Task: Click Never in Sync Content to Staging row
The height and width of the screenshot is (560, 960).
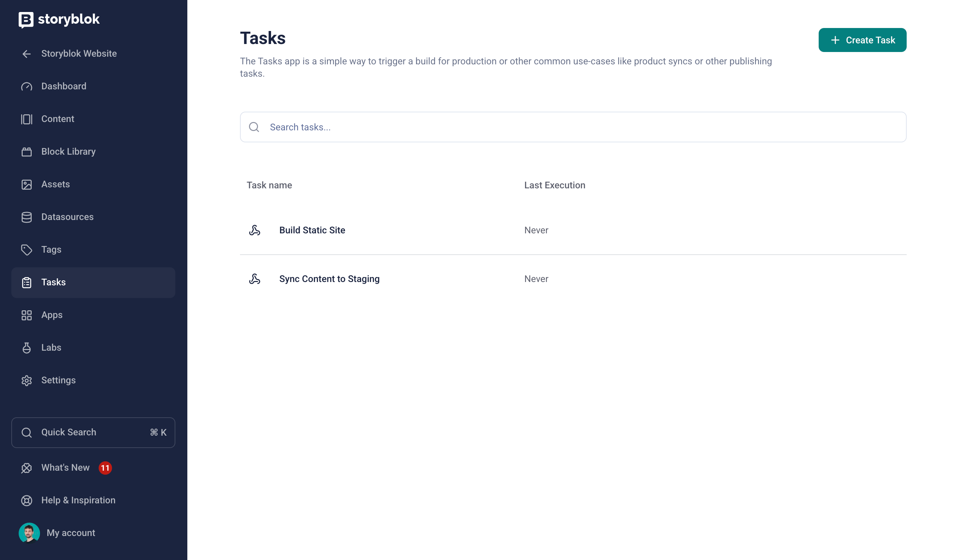Action: coord(536,279)
